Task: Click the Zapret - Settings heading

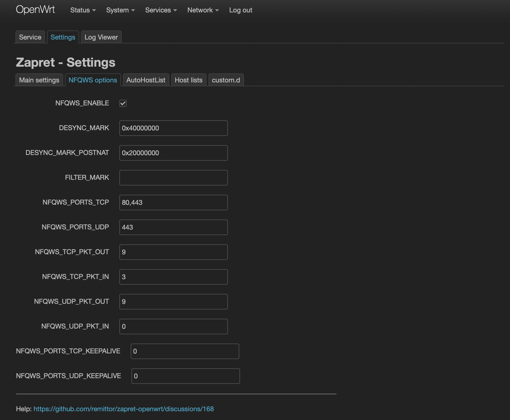Action: [x=66, y=62]
